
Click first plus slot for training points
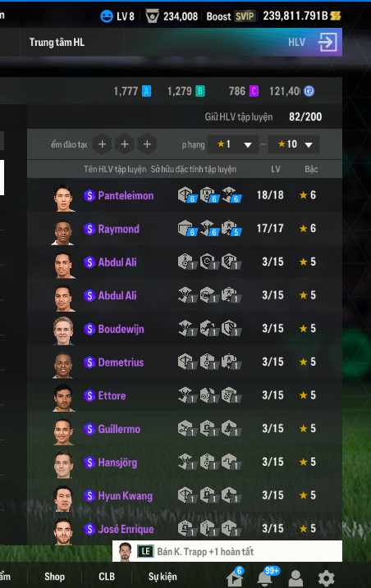pyautogui.click(x=102, y=144)
